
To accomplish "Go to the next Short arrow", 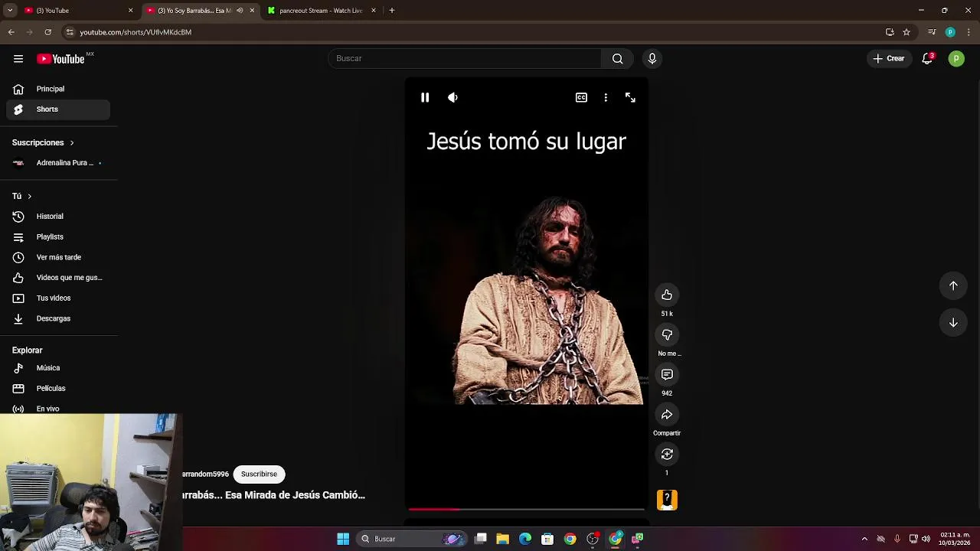I will [x=953, y=323].
